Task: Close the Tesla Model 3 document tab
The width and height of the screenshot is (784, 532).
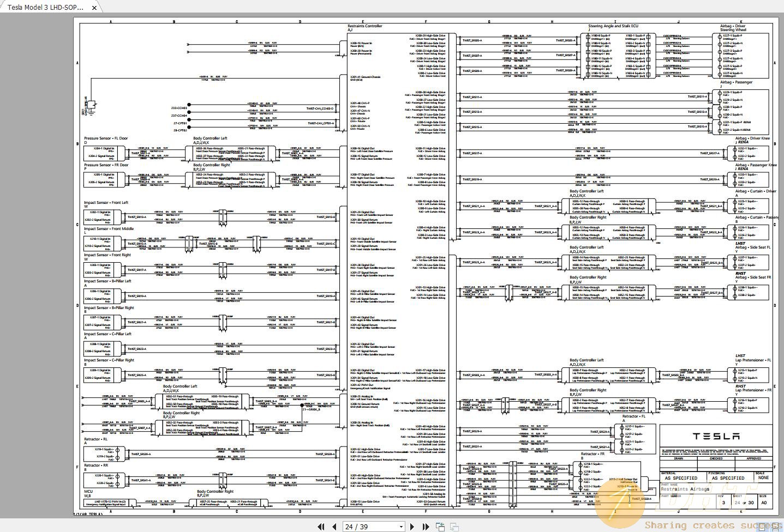Action: (x=94, y=8)
